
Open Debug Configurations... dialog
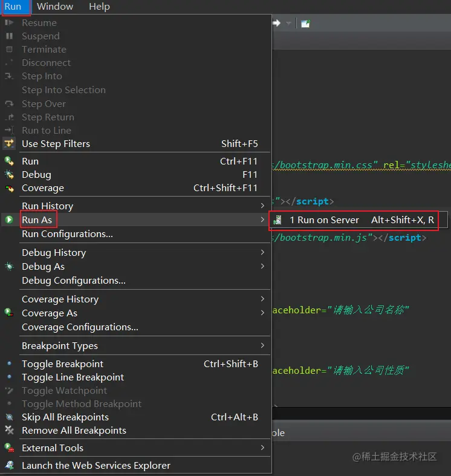click(x=137, y=281)
